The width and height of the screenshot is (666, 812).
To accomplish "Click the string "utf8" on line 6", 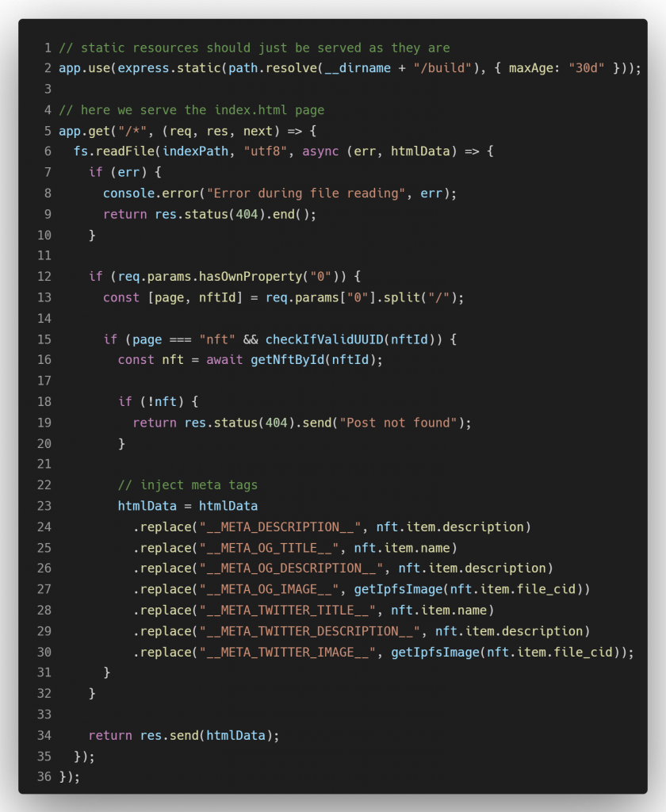I will 265,151.
